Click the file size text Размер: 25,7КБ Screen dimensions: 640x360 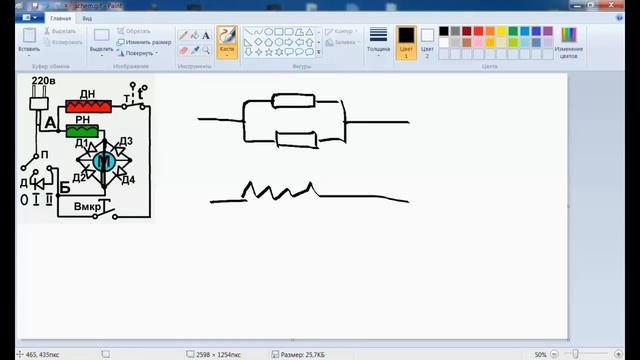(x=303, y=355)
